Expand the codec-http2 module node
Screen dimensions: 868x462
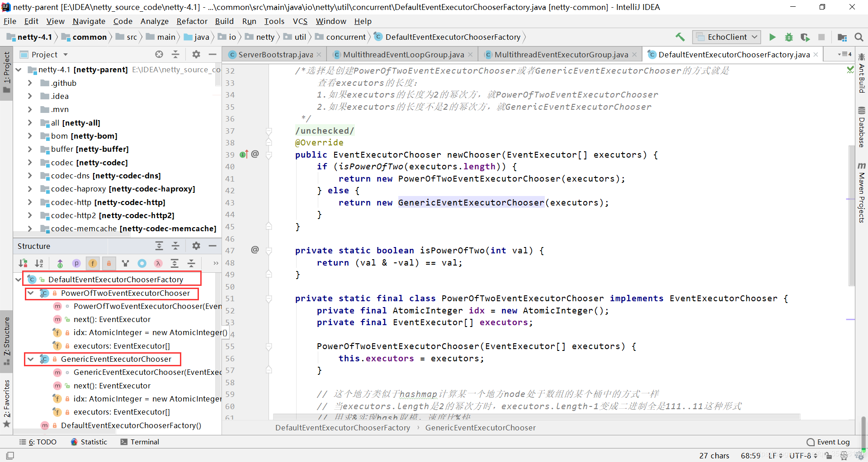pyautogui.click(x=30, y=215)
